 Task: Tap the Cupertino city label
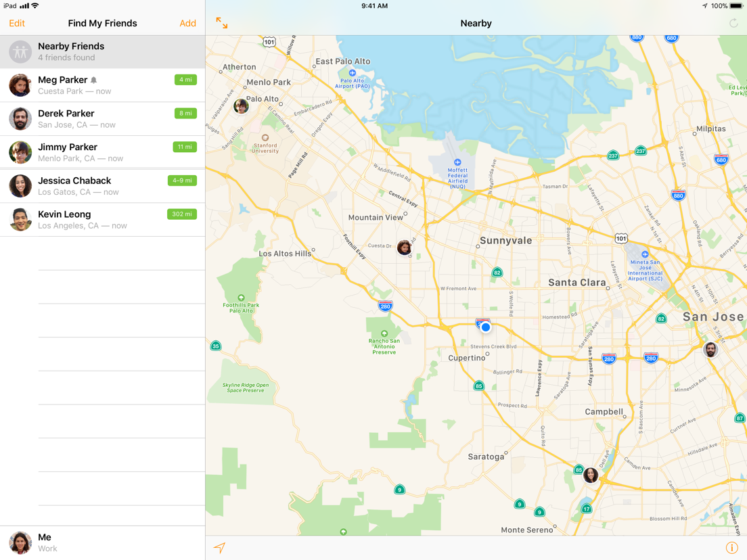(x=466, y=358)
